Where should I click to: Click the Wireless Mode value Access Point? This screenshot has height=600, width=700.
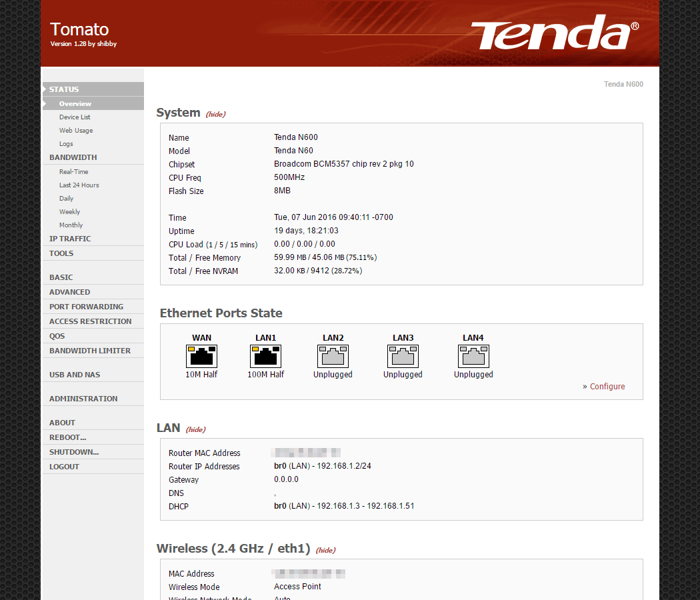tap(297, 587)
